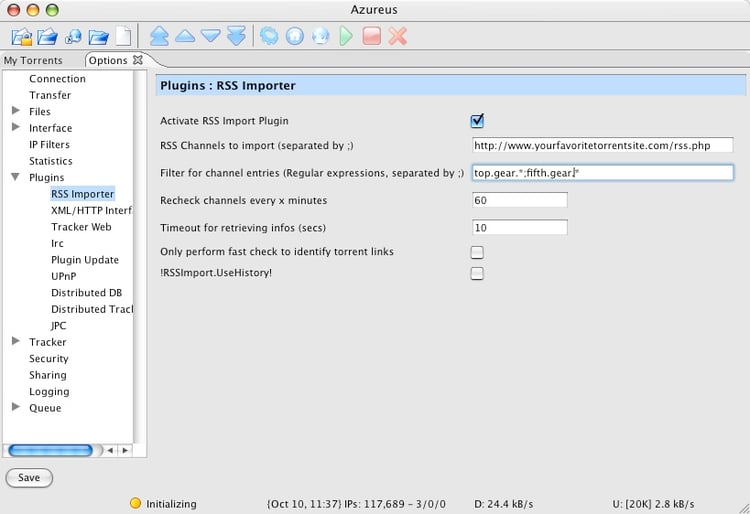Select Distributed Tracker plugin entry

point(92,309)
